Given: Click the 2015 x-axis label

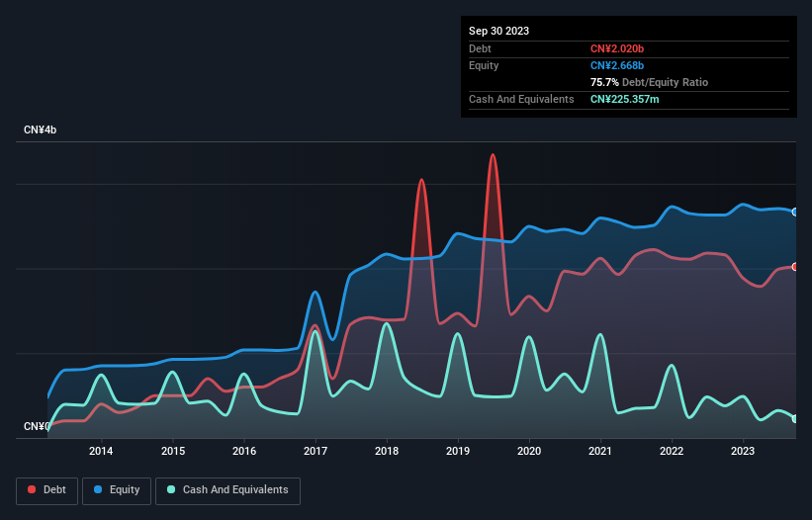Looking at the screenshot, I should 173,451.
